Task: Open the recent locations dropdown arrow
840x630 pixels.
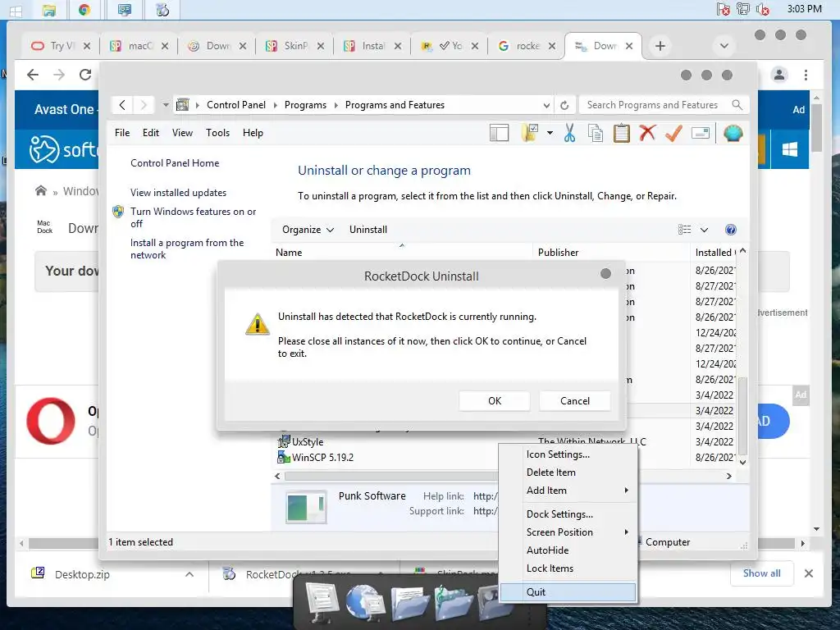Action: point(166,105)
